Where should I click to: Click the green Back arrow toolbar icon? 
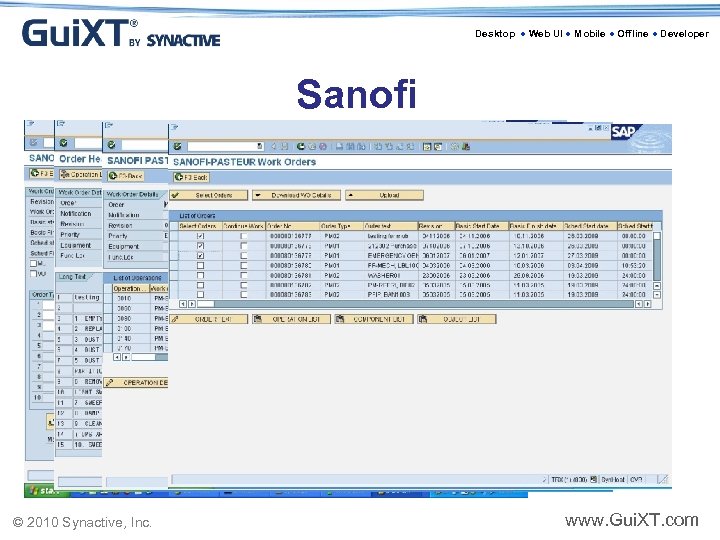pos(301,146)
